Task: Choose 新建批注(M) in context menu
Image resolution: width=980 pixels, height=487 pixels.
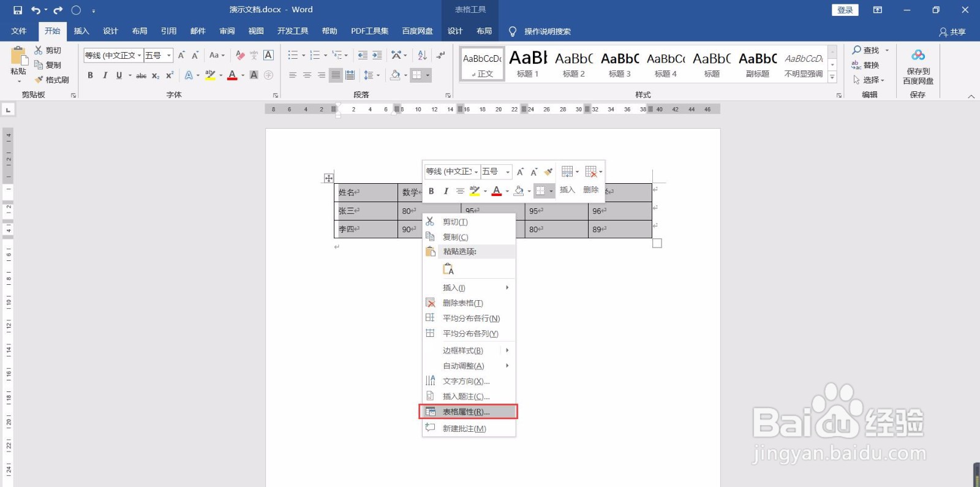Action: 469,428
